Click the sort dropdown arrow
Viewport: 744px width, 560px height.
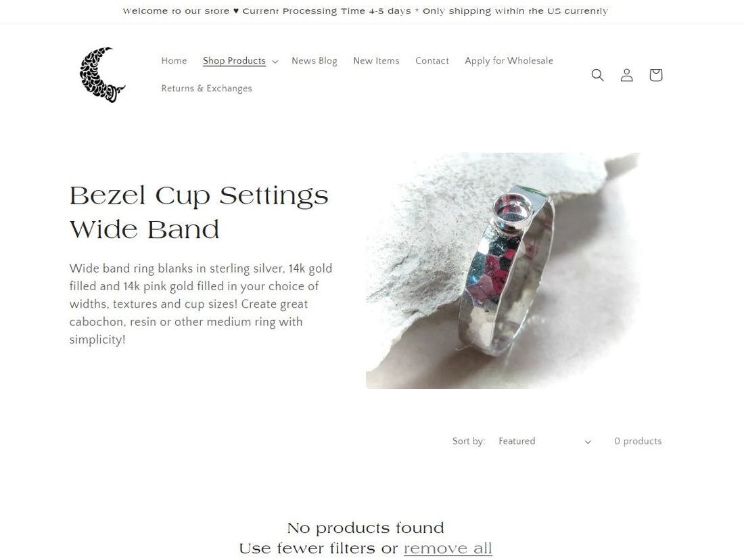point(588,442)
